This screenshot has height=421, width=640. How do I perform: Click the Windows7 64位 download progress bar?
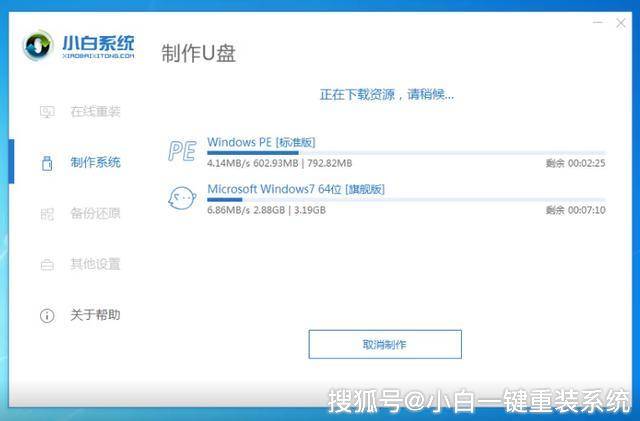coord(406,200)
